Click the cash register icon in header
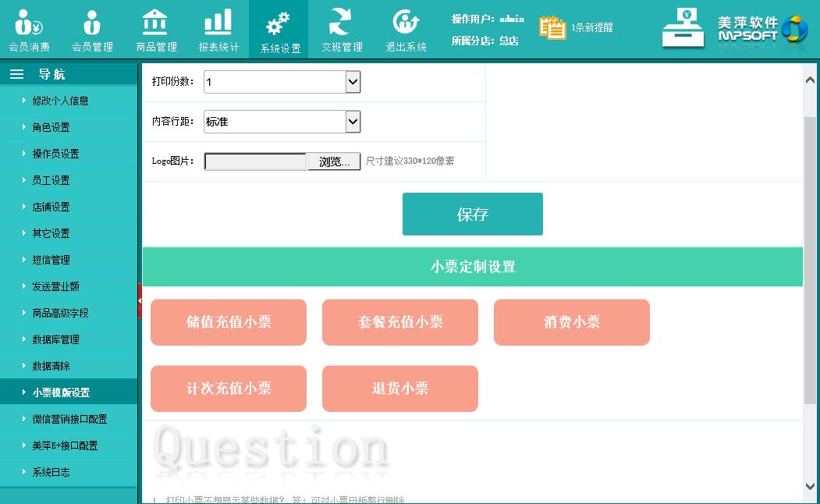The image size is (820, 504). (683, 29)
